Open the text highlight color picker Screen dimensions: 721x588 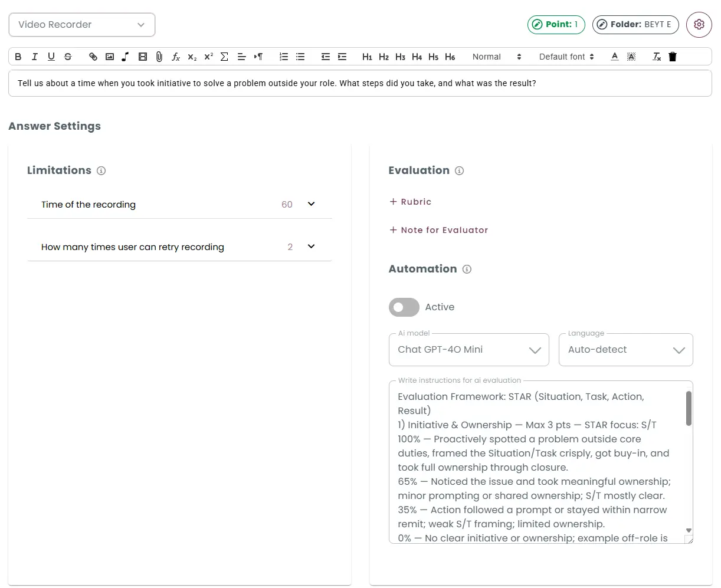pos(631,57)
